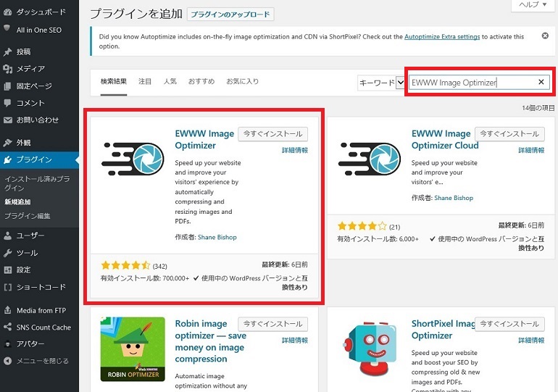Image resolution: width=558 pixels, height=392 pixels.
Task: Click プラグインのアップロード button
Action: (230, 14)
